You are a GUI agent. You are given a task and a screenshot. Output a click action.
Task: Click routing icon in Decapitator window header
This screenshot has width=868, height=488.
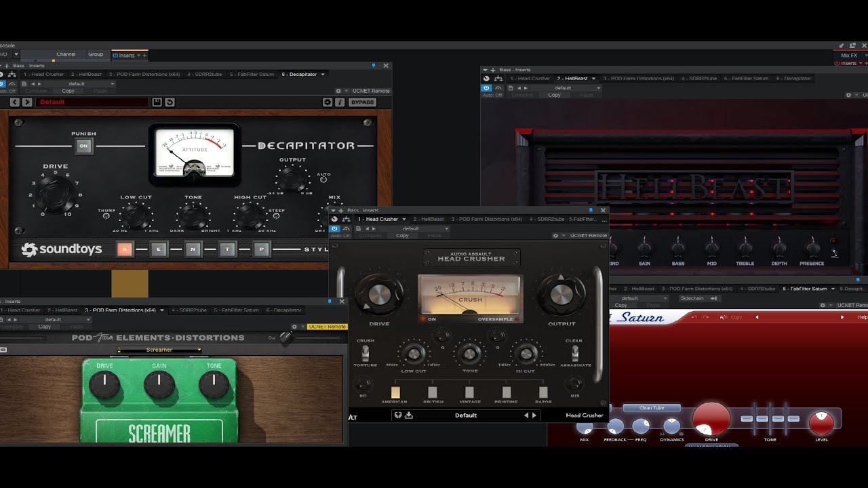pos(14,75)
